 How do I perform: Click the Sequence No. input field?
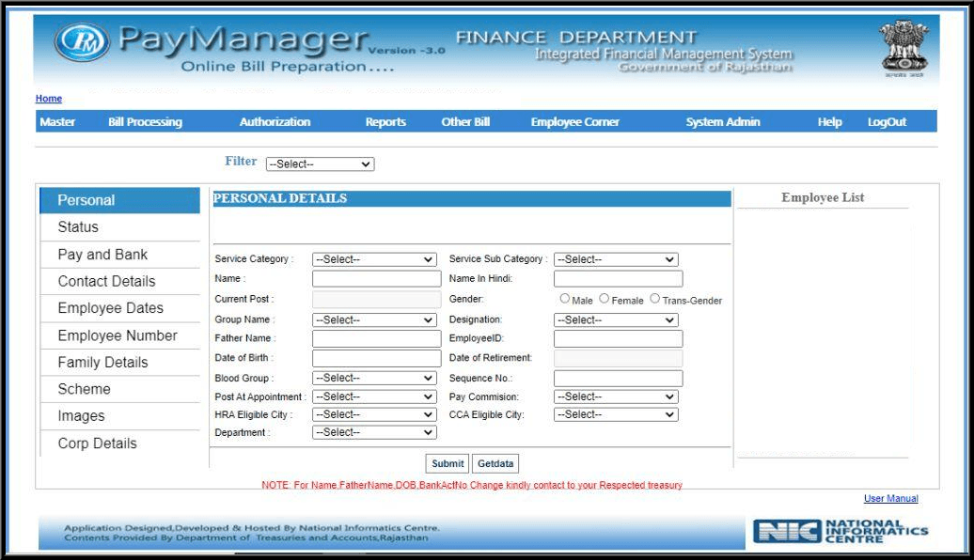pyautogui.click(x=618, y=378)
